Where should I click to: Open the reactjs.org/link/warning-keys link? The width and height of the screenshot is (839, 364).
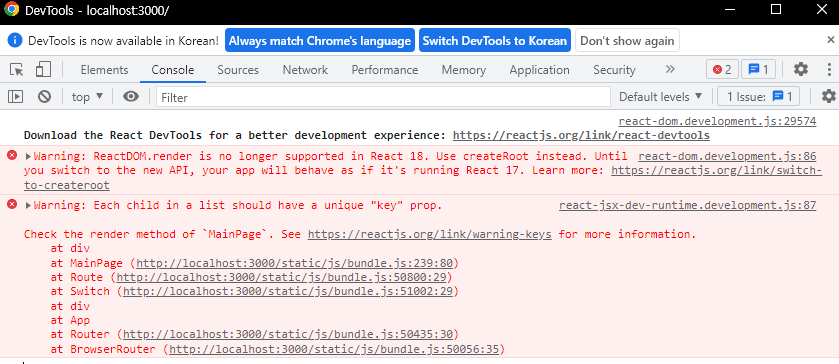click(x=430, y=234)
